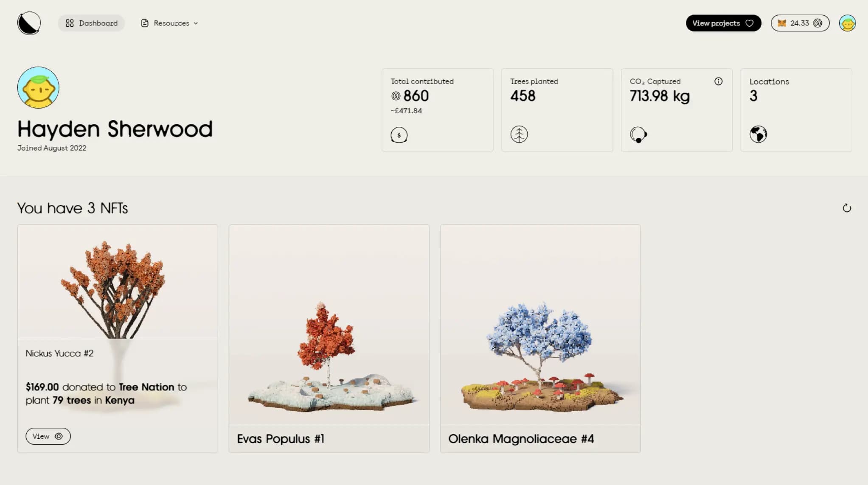Click the Resources chevron arrow
The image size is (868, 485).
point(196,23)
